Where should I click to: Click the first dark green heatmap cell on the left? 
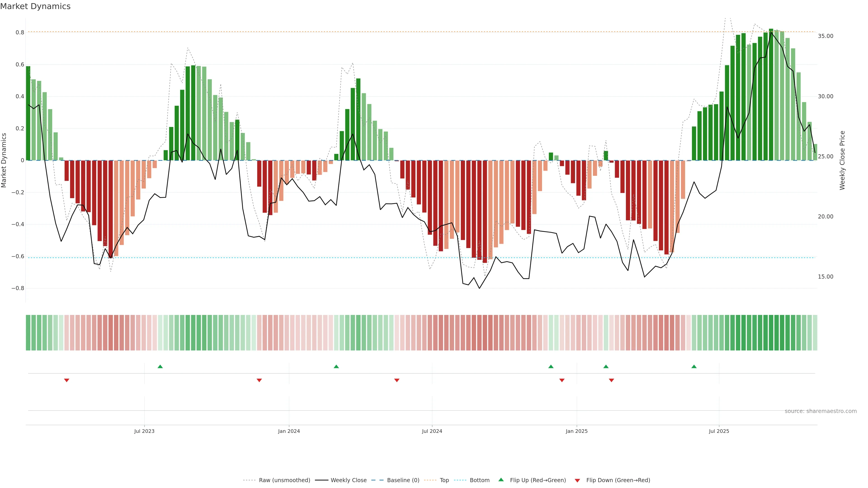[x=28, y=333]
